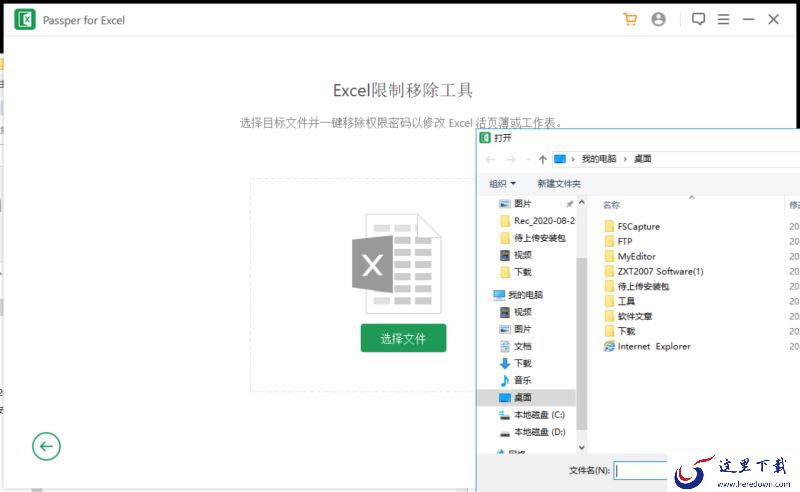The image size is (800, 492).
Task: Select 本地磁盘 (C:) drive
Action: [539, 415]
